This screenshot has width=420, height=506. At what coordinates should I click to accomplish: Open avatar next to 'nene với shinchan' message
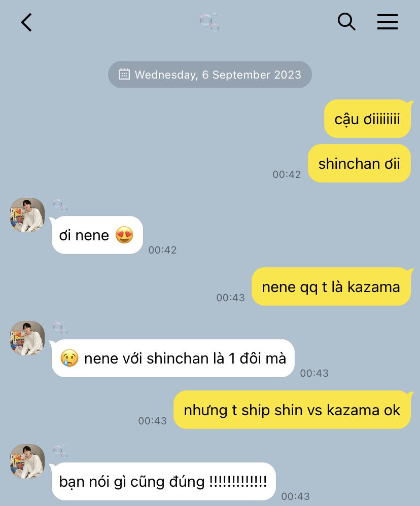(27, 338)
